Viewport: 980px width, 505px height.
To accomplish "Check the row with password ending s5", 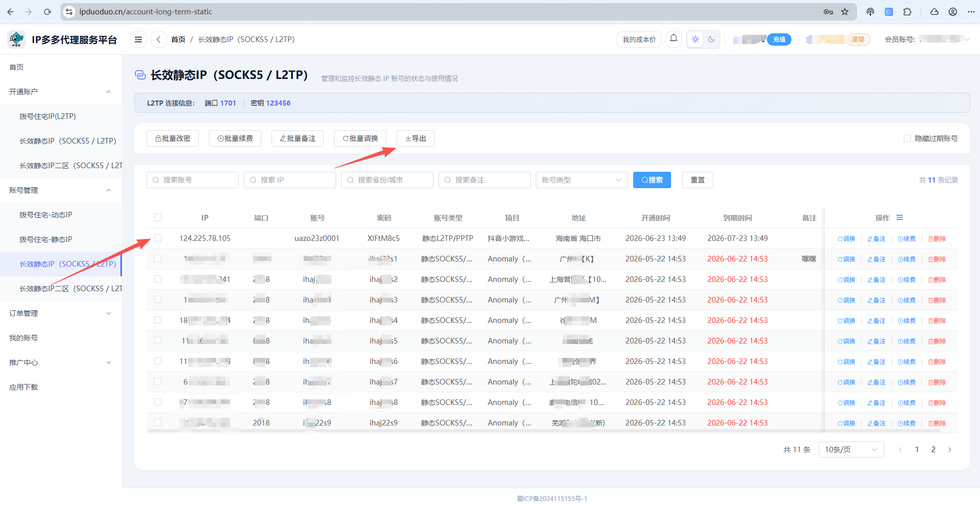I will [x=158, y=340].
